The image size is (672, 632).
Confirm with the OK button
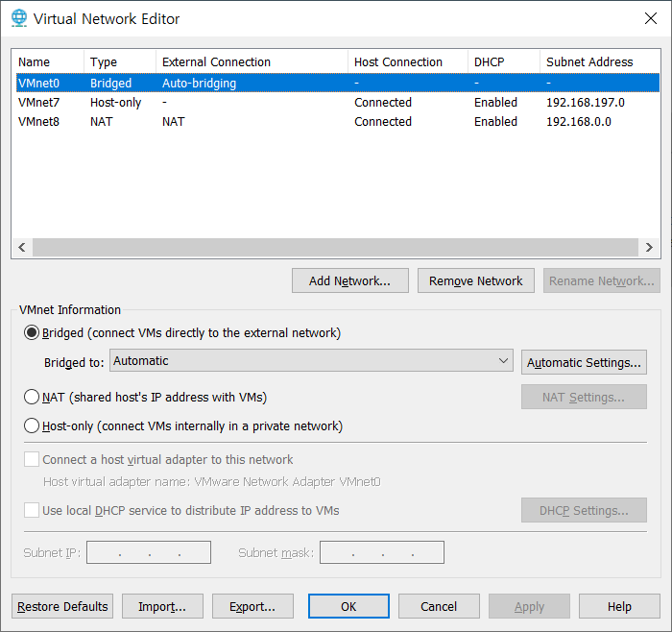348,606
